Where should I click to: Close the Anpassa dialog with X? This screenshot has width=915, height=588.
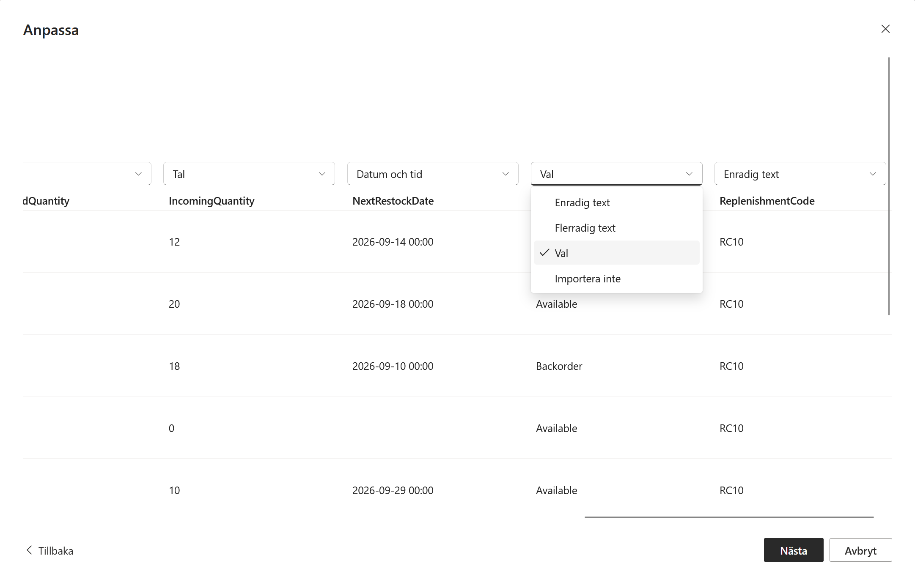885,29
